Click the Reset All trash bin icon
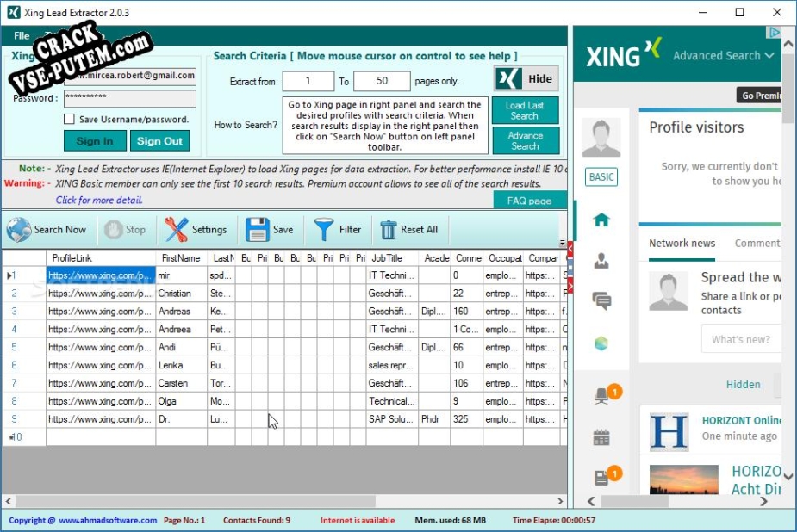Viewport: 797px width, 532px height. click(389, 230)
